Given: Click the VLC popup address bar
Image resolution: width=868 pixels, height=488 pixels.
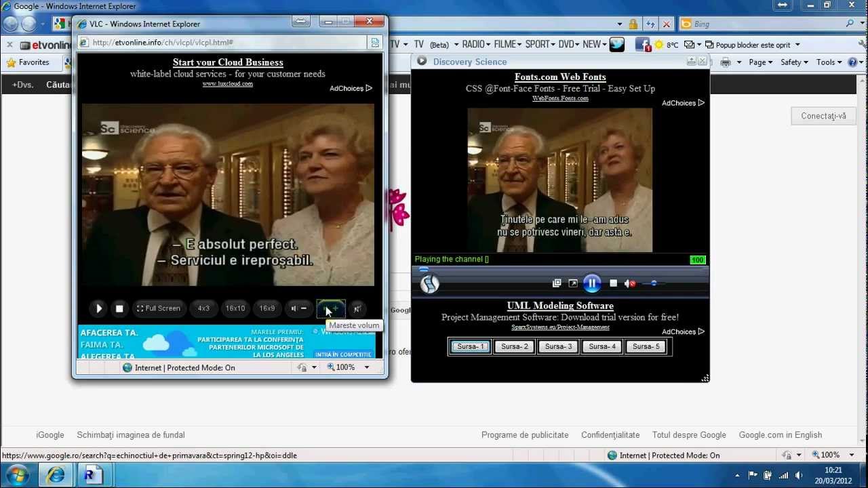Looking at the screenshot, I should [x=222, y=42].
